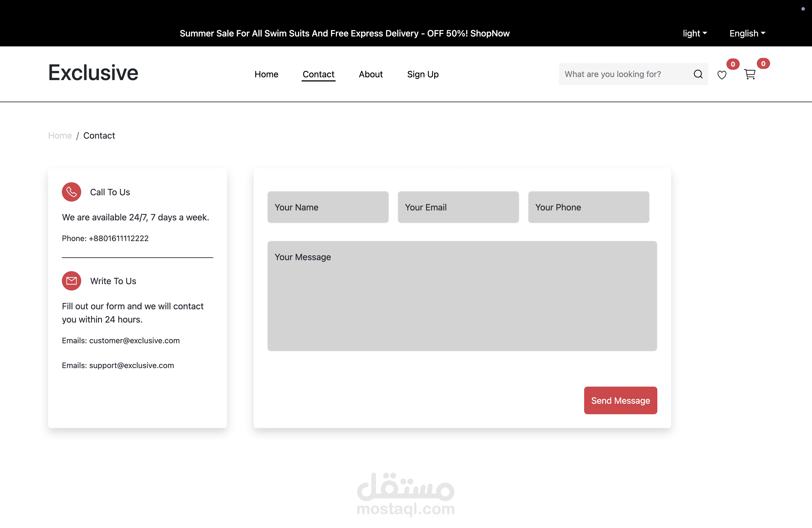
Task: Select Contact in navigation bar
Action: point(318,74)
